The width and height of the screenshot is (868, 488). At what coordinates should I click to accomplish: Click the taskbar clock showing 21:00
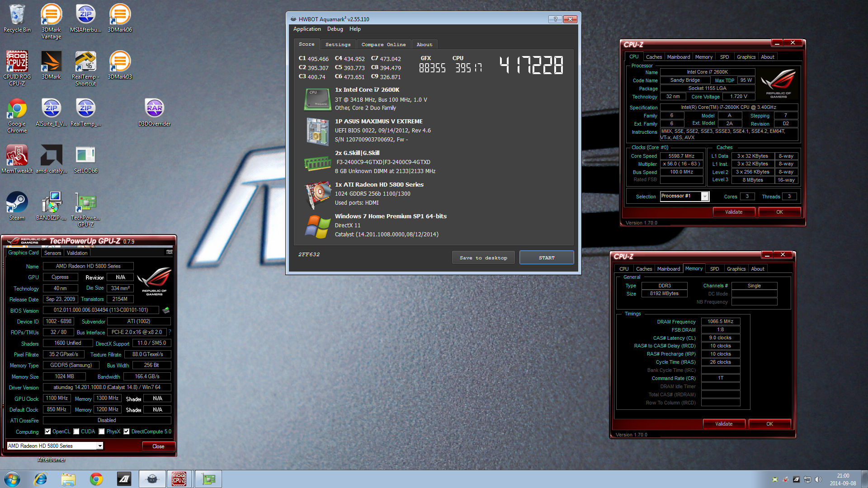(843, 479)
